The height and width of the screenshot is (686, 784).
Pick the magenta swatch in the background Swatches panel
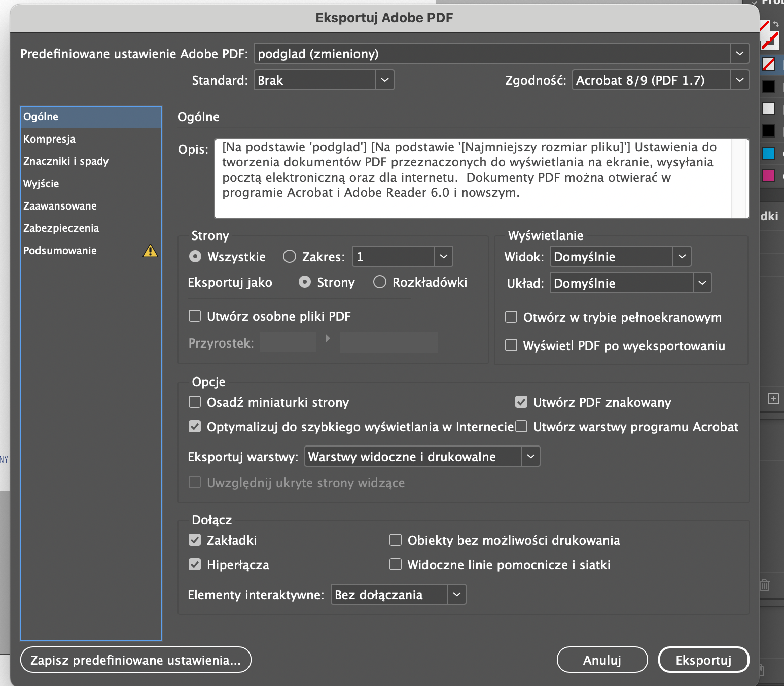click(769, 176)
